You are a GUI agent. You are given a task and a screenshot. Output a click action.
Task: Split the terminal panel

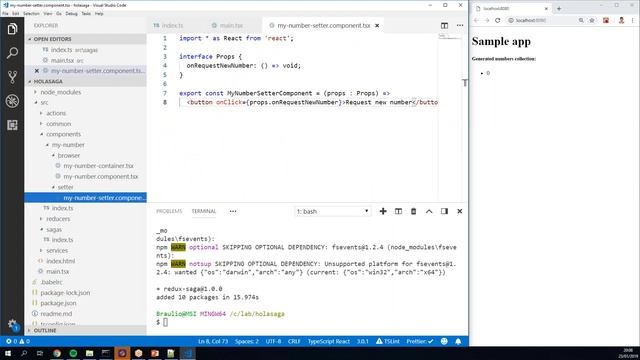[398, 211]
